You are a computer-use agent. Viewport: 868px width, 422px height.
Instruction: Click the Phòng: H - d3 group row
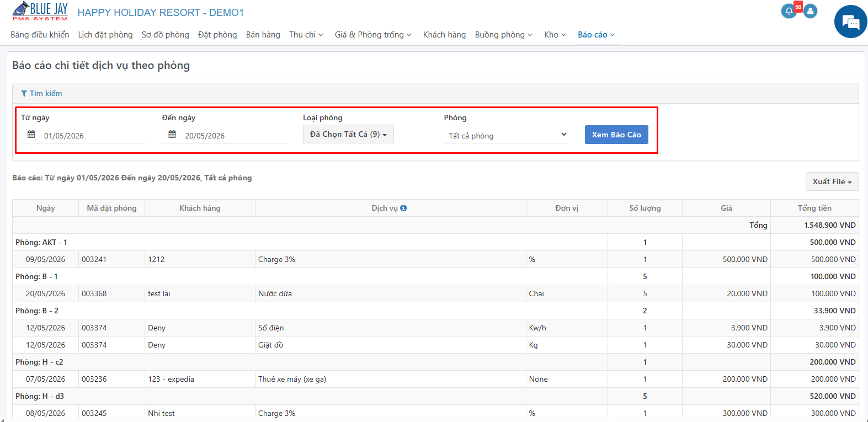click(435, 396)
